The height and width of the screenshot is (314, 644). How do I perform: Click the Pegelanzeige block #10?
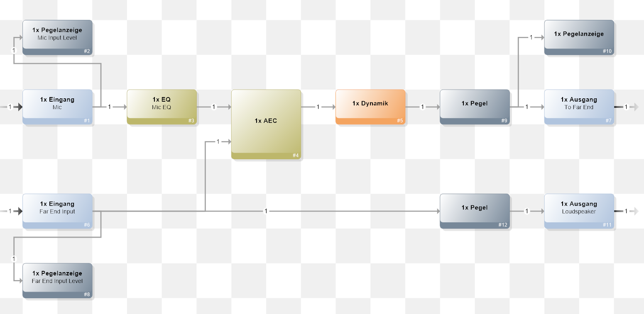tap(579, 37)
